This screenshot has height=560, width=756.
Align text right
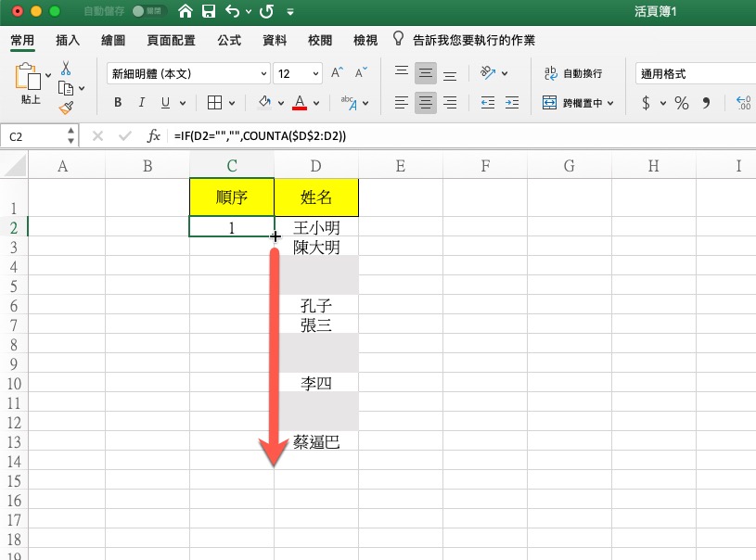pyautogui.click(x=450, y=103)
